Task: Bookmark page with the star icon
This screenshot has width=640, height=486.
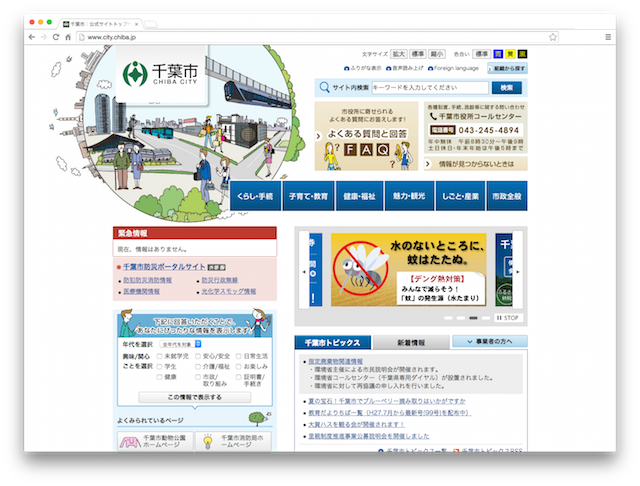Action: tap(553, 37)
